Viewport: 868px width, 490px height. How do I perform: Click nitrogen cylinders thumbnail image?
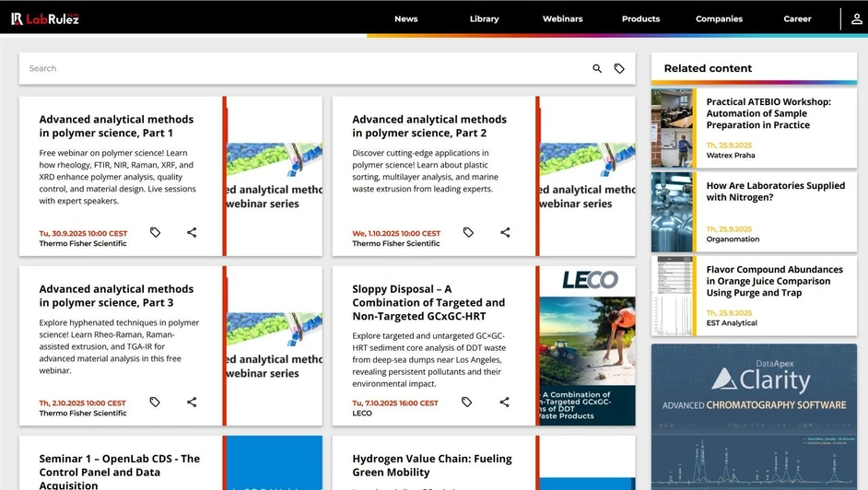click(x=673, y=213)
